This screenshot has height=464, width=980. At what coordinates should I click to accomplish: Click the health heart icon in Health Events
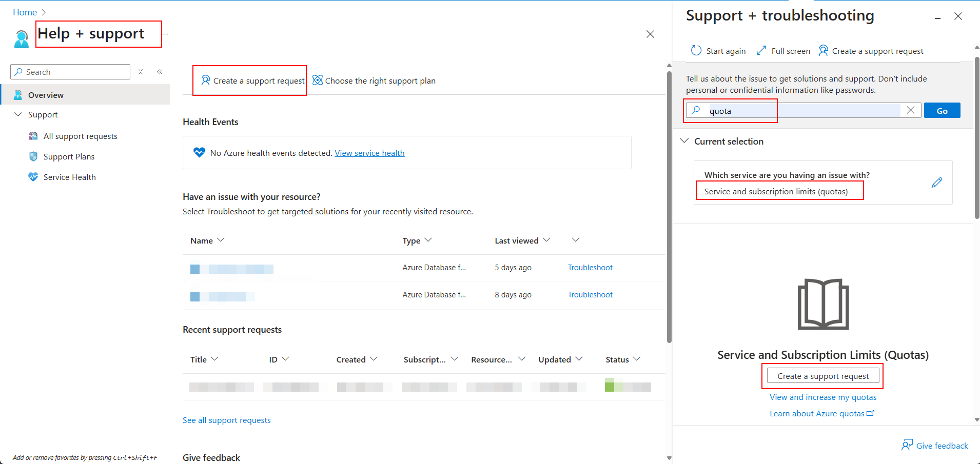coord(199,152)
